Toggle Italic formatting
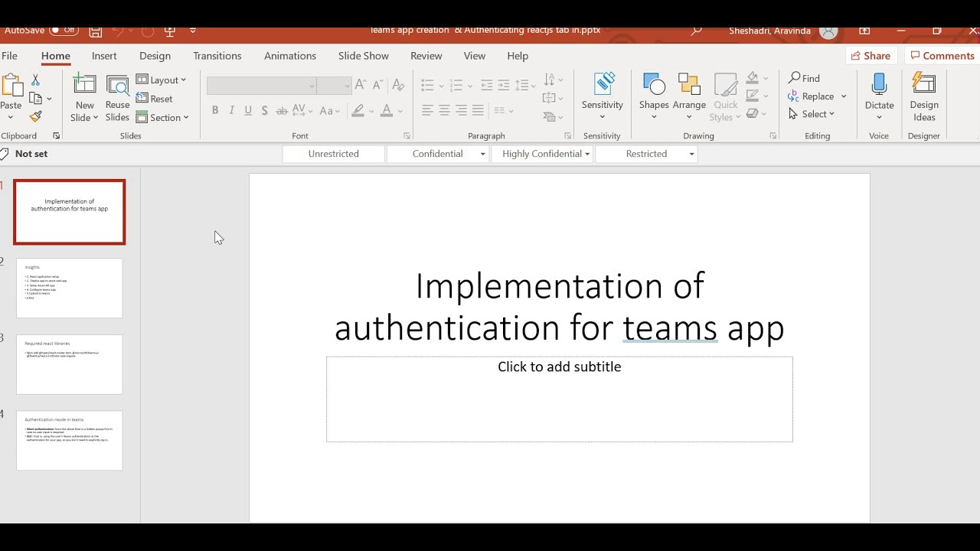The width and height of the screenshot is (980, 551). [x=231, y=111]
